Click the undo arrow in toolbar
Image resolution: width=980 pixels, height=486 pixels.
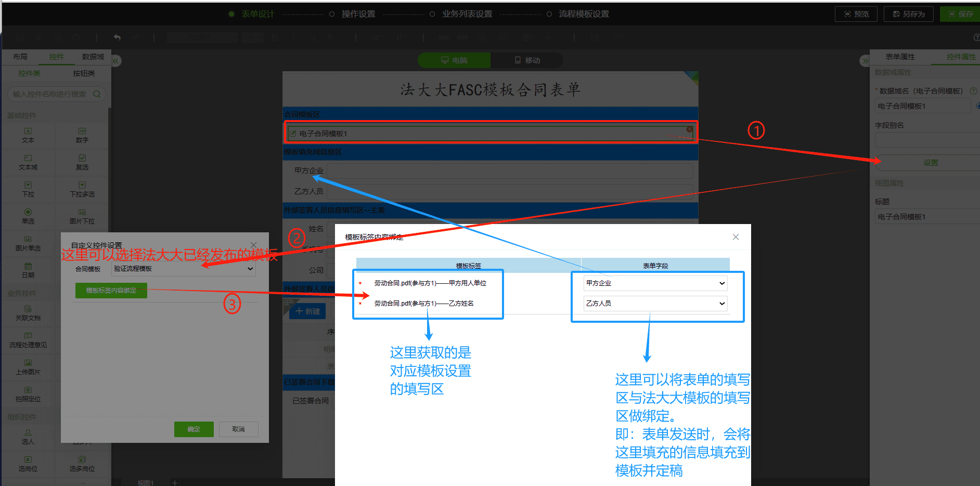click(117, 37)
